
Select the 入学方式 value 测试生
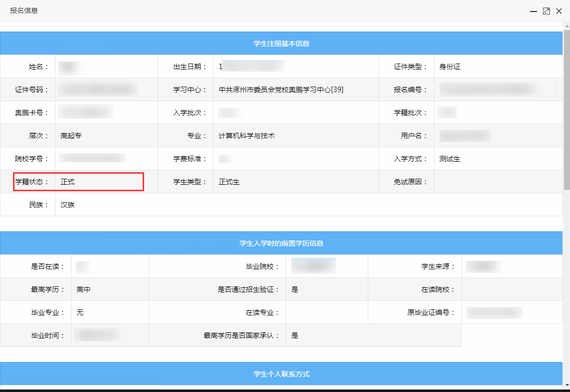[449, 159]
